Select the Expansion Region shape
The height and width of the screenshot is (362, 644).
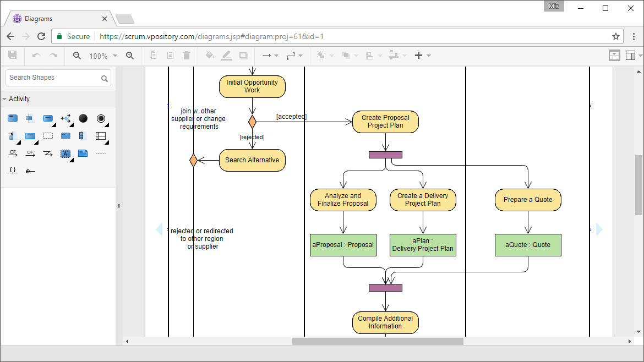(x=66, y=136)
